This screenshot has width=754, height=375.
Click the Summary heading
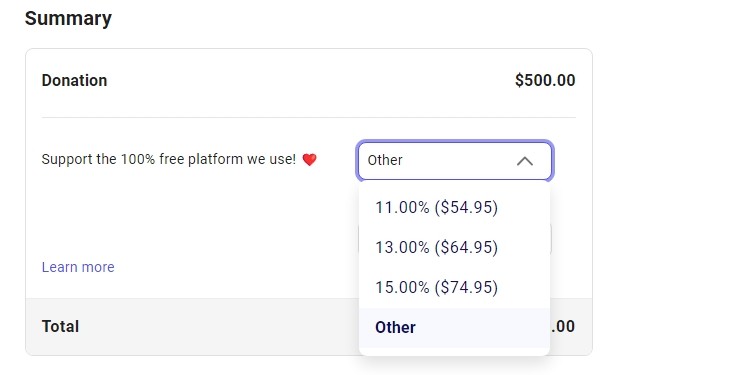68,19
